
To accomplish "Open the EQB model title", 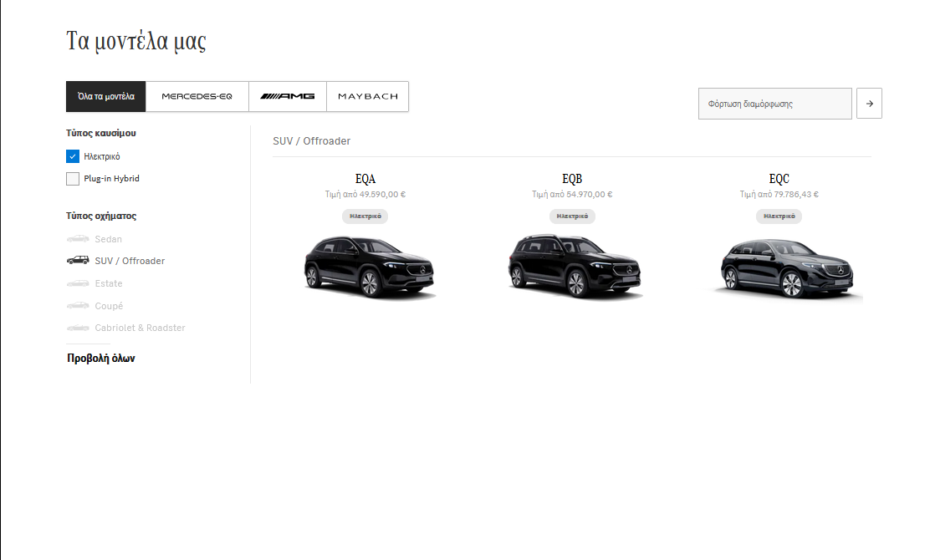I will 572,179.
